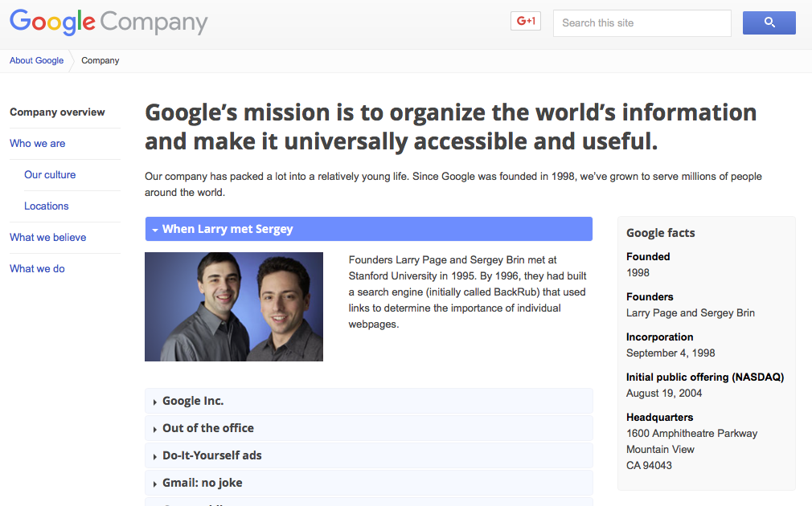This screenshot has height=506, width=812.
Task: Expand the Google Inc. section
Action: click(x=369, y=401)
